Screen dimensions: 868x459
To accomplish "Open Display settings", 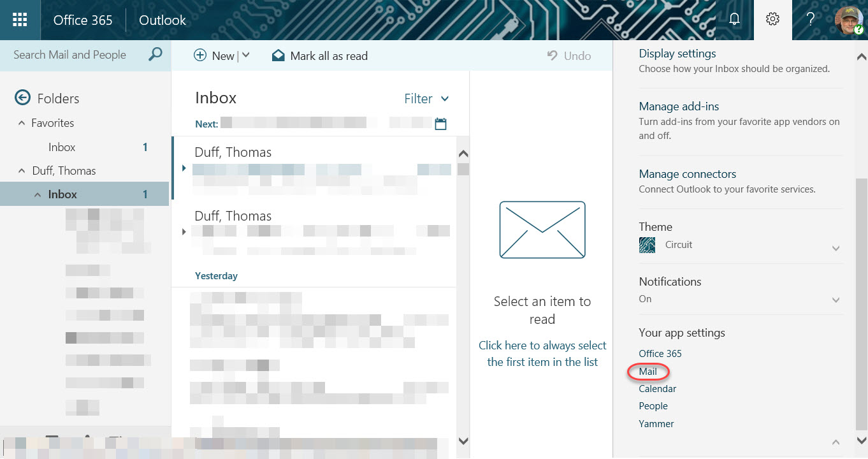I will [x=677, y=54].
